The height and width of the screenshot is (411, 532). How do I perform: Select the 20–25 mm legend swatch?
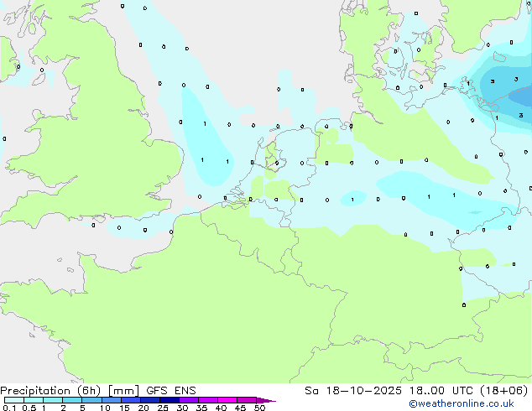(150, 400)
